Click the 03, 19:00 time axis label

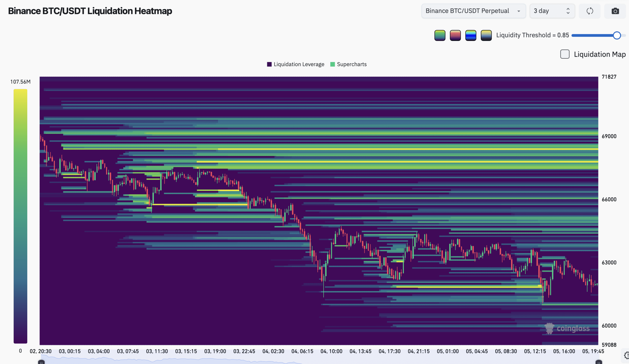click(x=215, y=351)
